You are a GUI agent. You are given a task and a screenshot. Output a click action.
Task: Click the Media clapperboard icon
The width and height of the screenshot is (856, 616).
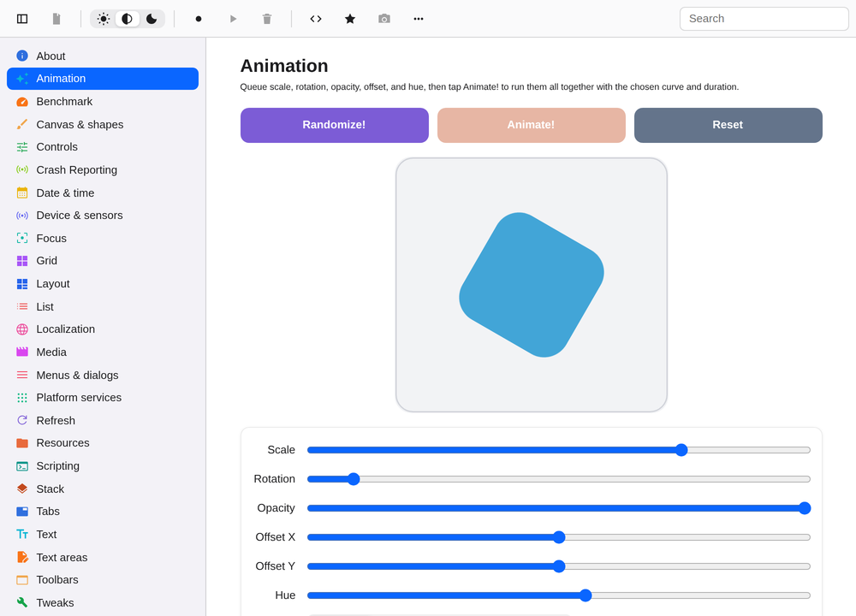(22, 352)
